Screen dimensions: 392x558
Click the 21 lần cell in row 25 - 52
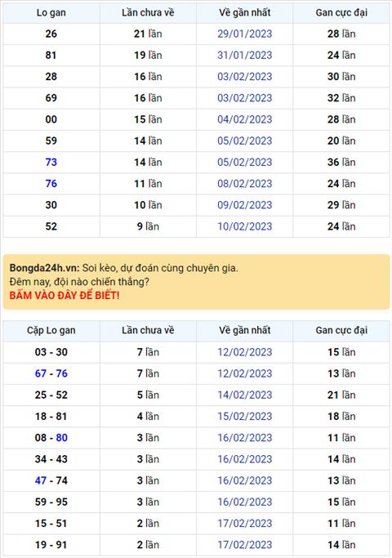[x=341, y=395]
